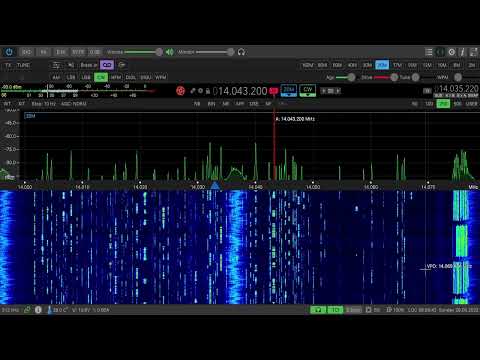Adjust the Monitor slider
This screenshot has width=480, height=360.
pos(215,52)
